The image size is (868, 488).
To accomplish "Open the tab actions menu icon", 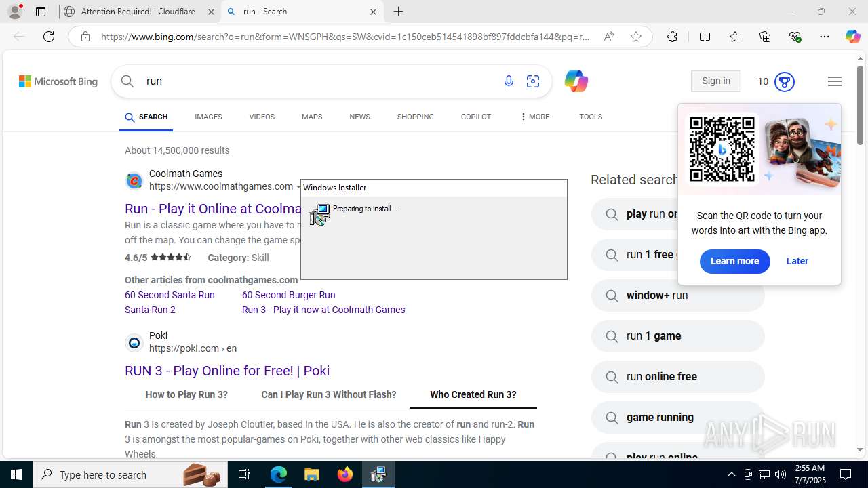I will click(41, 12).
